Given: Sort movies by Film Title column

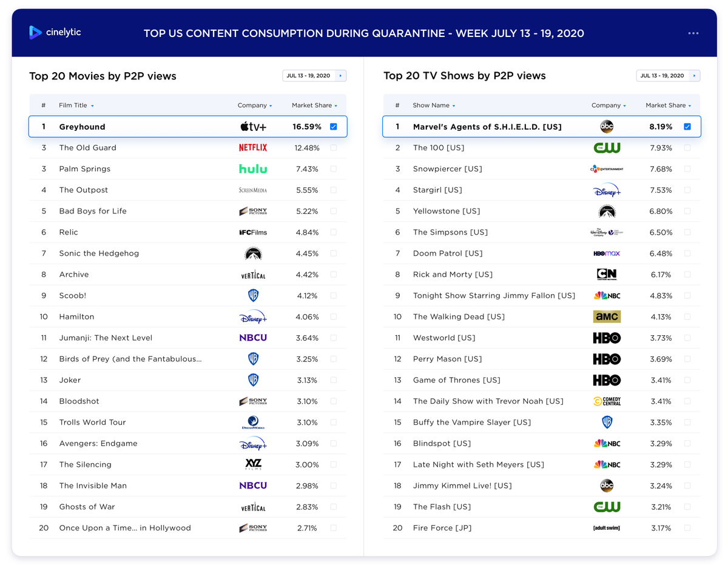Looking at the screenshot, I should (x=76, y=105).
